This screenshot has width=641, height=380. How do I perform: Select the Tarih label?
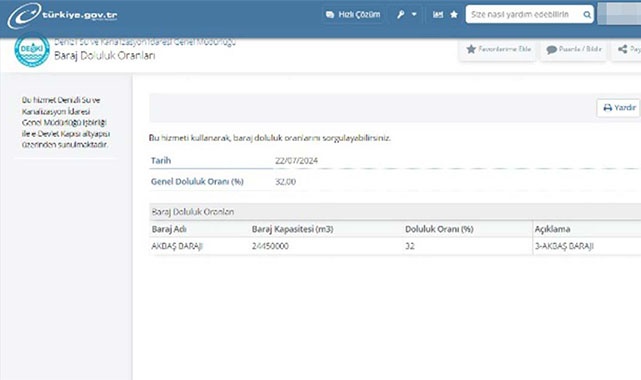click(161, 161)
